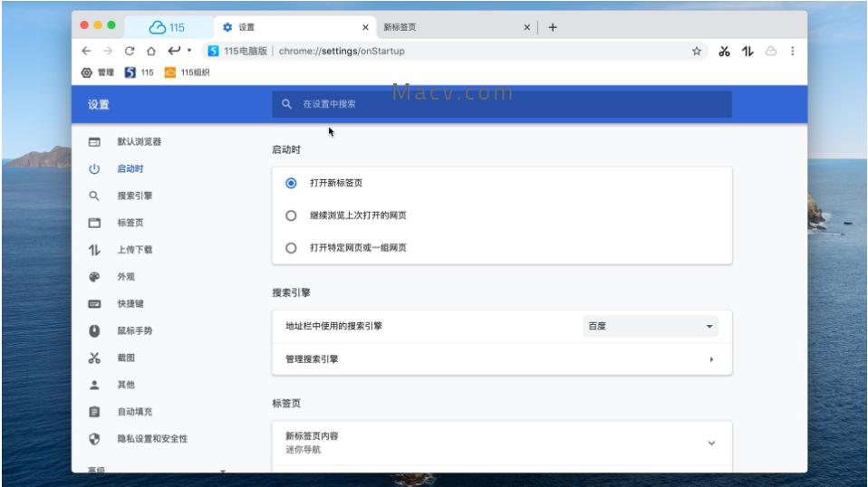Open the 115 bookmark
The image size is (868, 487).
tap(139, 72)
